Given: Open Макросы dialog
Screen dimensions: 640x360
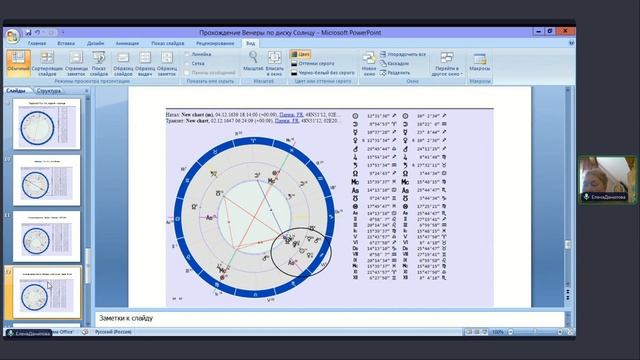Looking at the screenshot, I should [x=480, y=62].
